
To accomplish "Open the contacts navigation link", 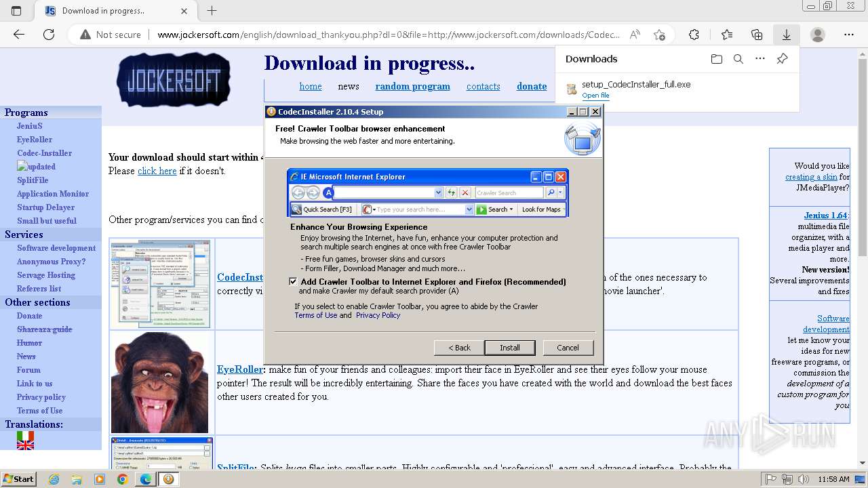I will tap(483, 86).
